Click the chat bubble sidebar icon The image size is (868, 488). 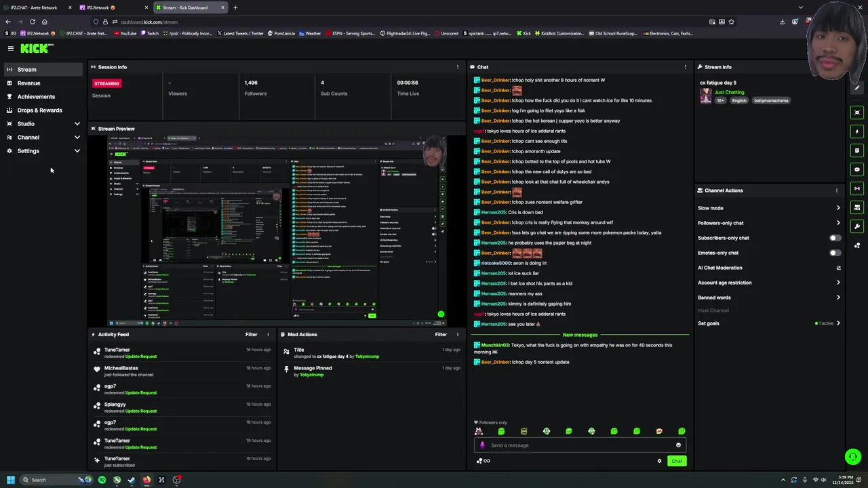857,169
